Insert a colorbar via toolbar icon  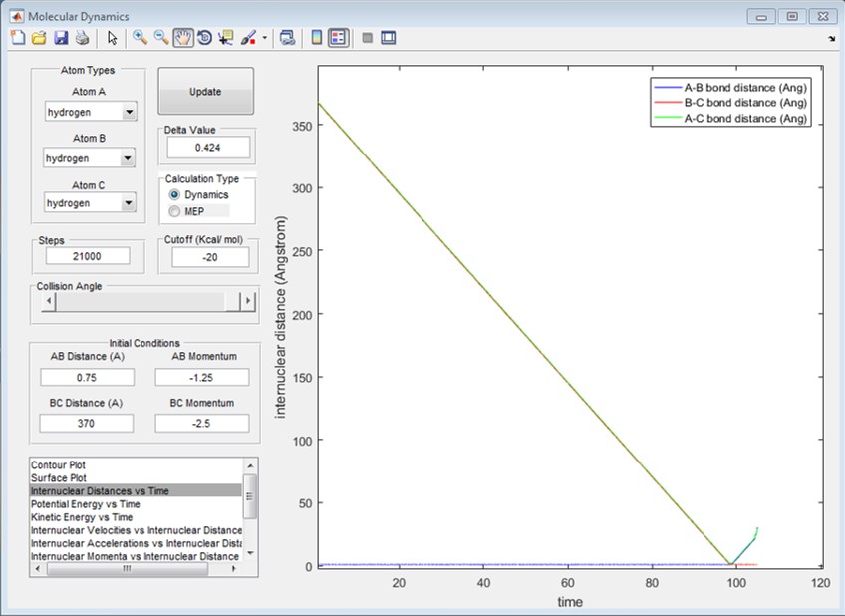pyautogui.click(x=317, y=37)
